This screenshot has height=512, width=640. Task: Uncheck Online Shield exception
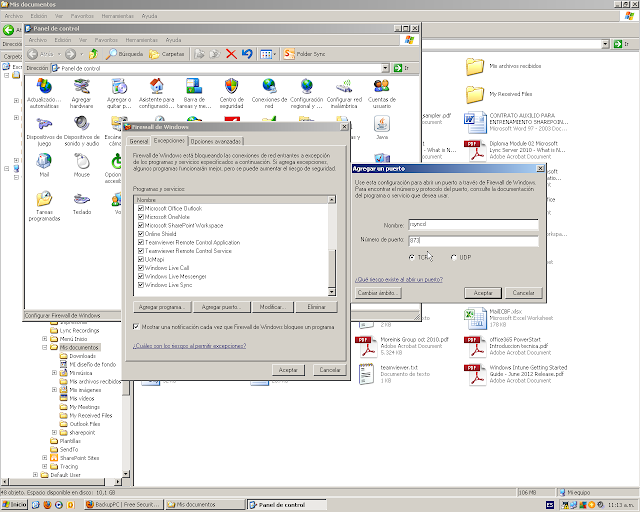140,234
